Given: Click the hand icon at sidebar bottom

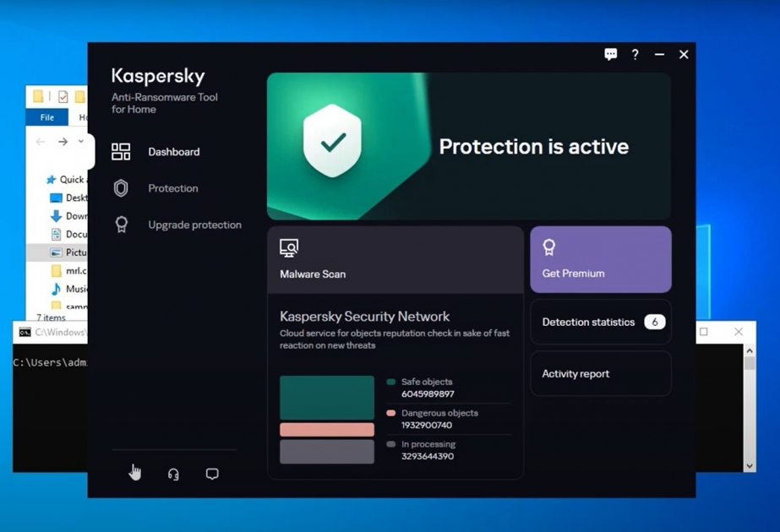Looking at the screenshot, I should tap(135, 472).
